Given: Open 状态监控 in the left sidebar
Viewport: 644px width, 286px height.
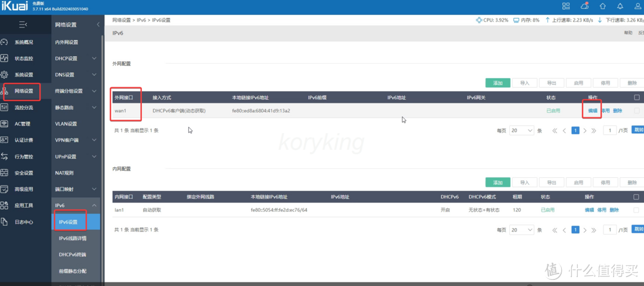Looking at the screenshot, I should [x=24, y=59].
